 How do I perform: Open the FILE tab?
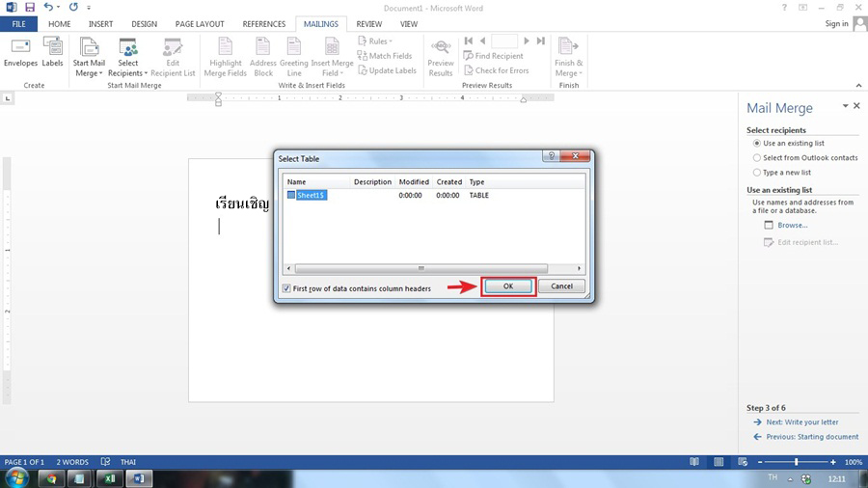click(19, 24)
